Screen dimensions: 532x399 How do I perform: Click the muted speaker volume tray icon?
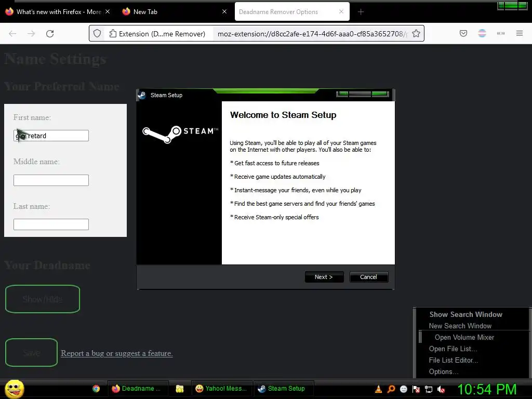pos(441,389)
